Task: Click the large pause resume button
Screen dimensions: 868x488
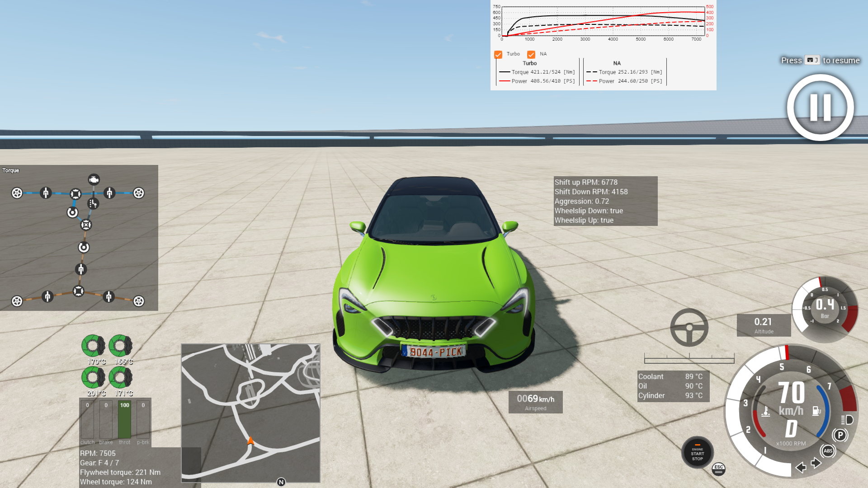Action: coord(820,108)
